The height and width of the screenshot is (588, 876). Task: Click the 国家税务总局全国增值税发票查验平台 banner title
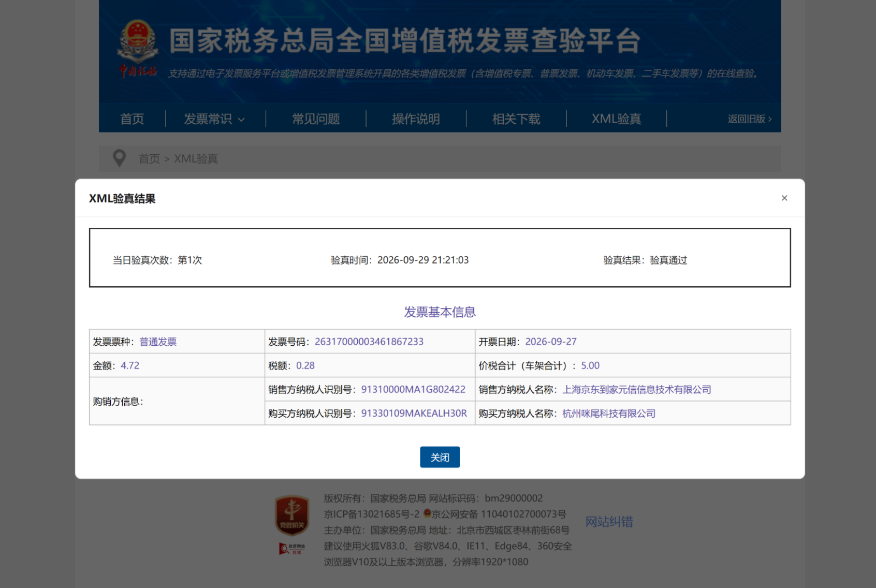[x=405, y=40]
